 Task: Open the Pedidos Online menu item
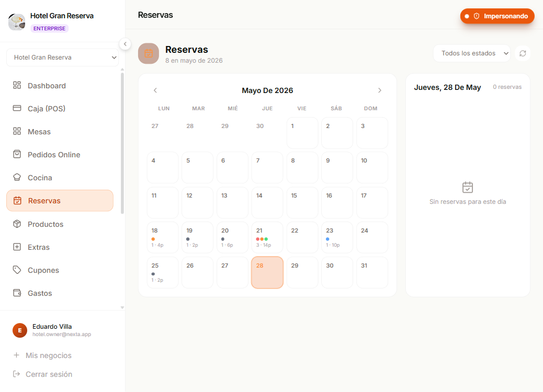click(60, 155)
